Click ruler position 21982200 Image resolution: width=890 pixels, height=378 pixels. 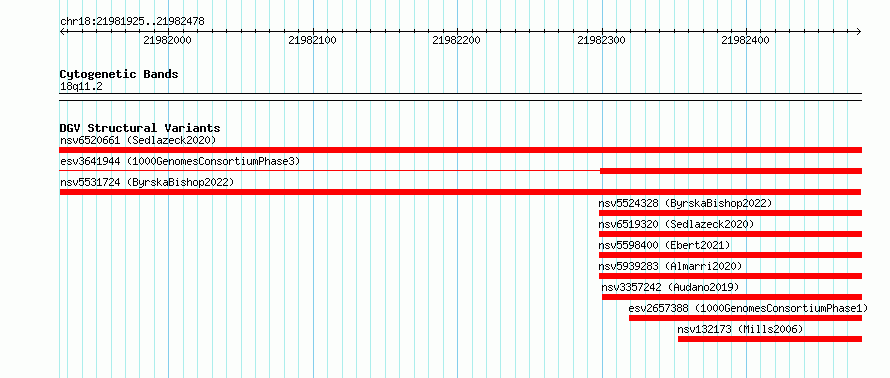pos(456,40)
